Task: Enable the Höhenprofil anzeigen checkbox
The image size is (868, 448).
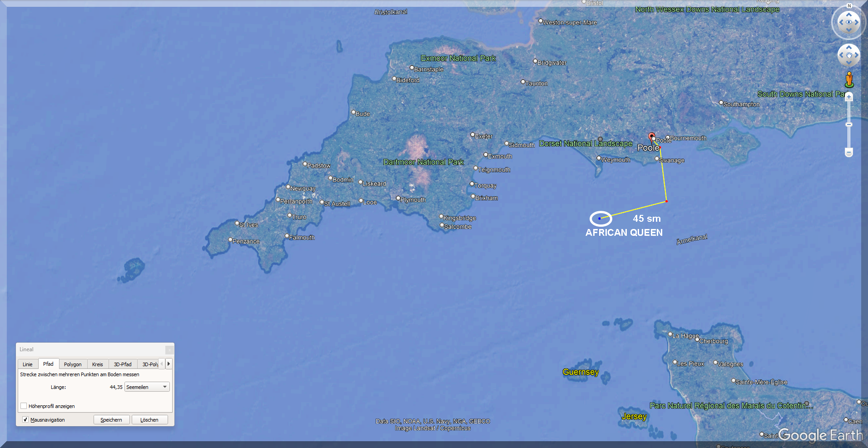Action: [24, 406]
